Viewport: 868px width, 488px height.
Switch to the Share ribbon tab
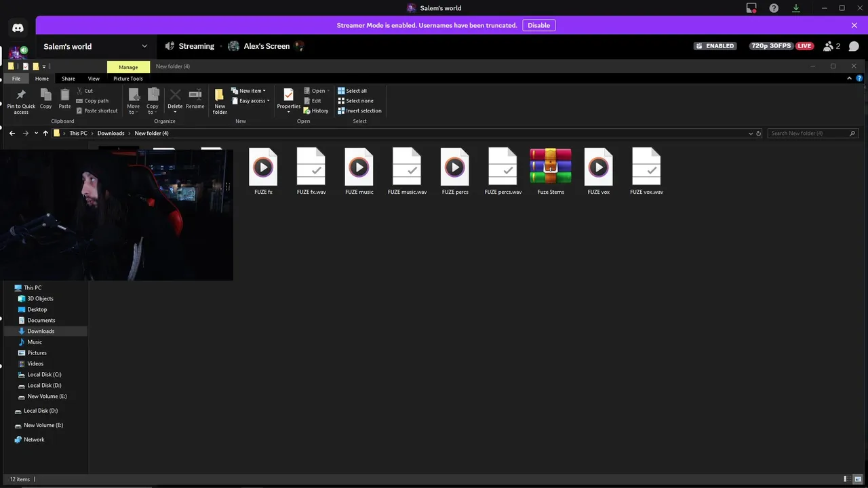click(x=68, y=79)
